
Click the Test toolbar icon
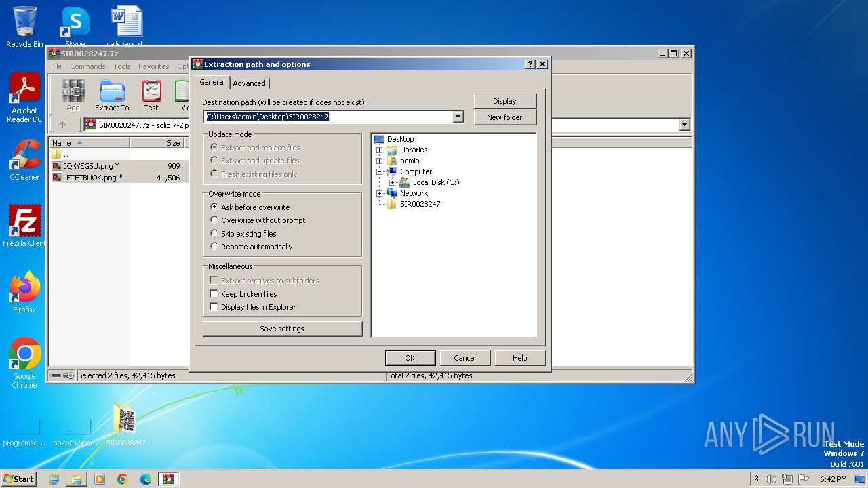[x=151, y=95]
